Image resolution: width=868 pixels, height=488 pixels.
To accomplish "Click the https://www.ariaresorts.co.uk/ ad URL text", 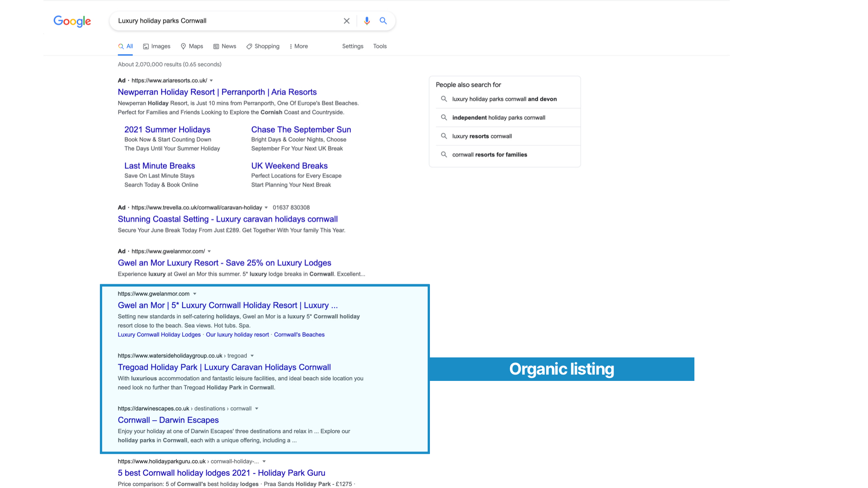I will coord(169,80).
